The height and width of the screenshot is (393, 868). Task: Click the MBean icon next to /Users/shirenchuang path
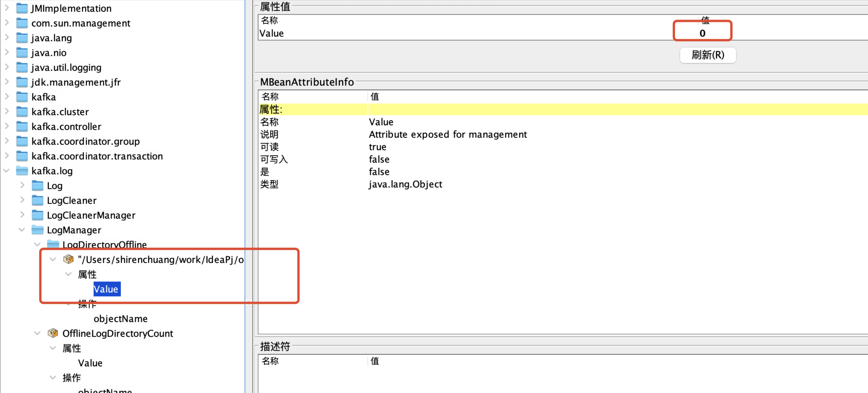click(68, 259)
